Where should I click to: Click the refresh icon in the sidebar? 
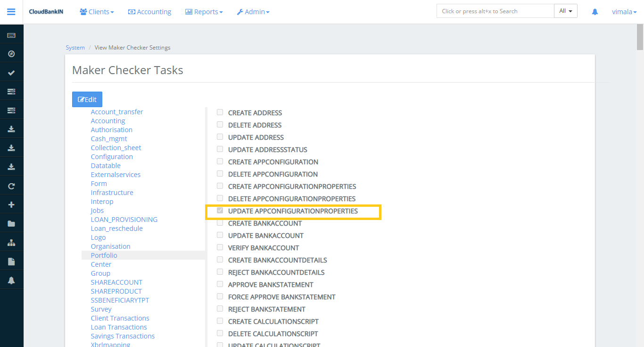(11, 185)
